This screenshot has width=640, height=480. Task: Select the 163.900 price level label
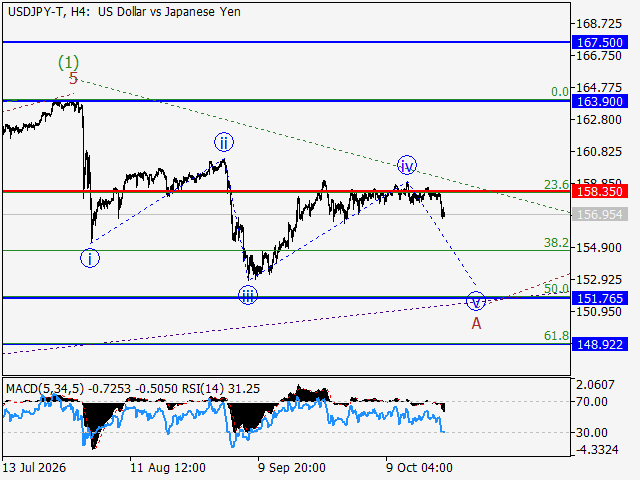600,101
